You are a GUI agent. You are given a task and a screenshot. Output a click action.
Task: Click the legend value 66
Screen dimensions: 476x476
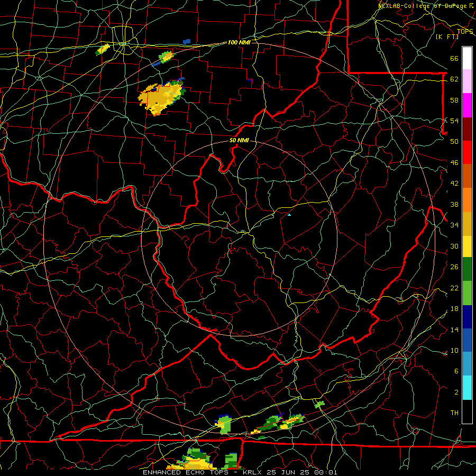454,58
